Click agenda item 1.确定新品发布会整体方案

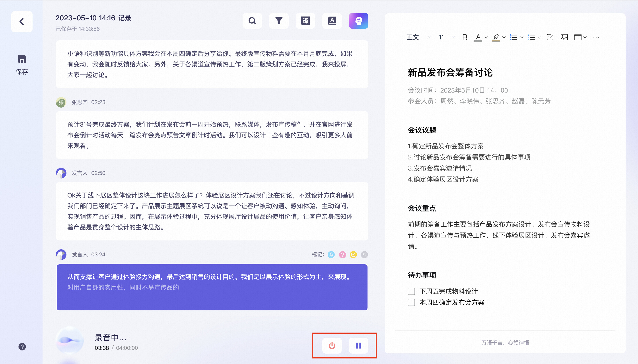(x=446, y=146)
